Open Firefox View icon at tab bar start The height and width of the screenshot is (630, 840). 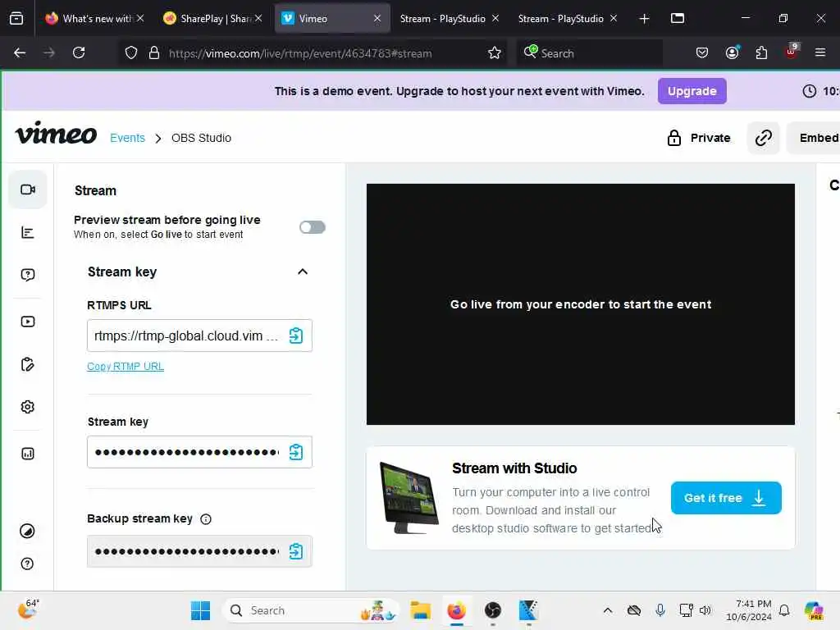(x=16, y=18)
